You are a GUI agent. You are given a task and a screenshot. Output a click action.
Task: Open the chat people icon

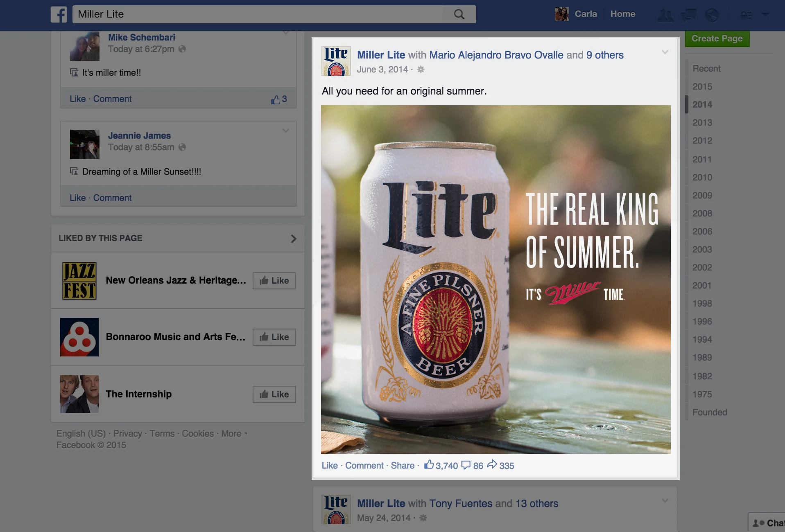758,523
